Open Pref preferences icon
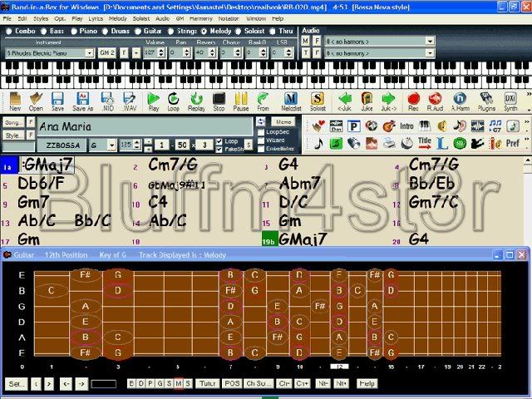The height and width of the screenshot is (399, 532). [x=513, y=143]
